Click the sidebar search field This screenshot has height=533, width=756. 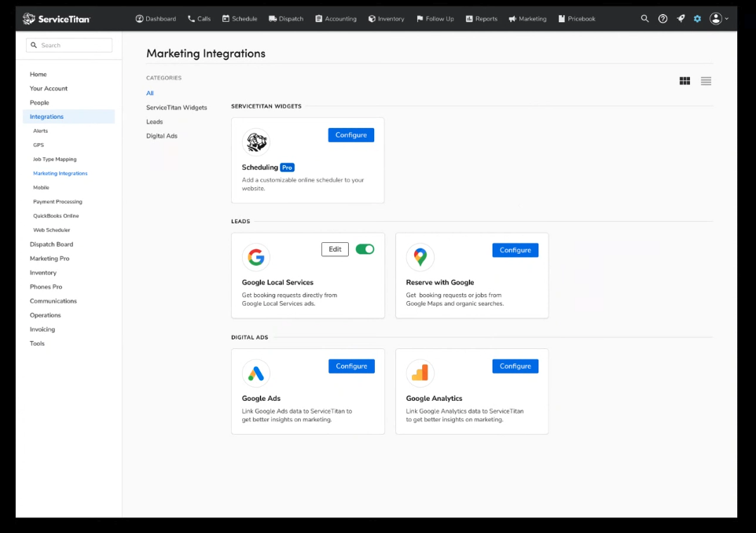[69, 45]
